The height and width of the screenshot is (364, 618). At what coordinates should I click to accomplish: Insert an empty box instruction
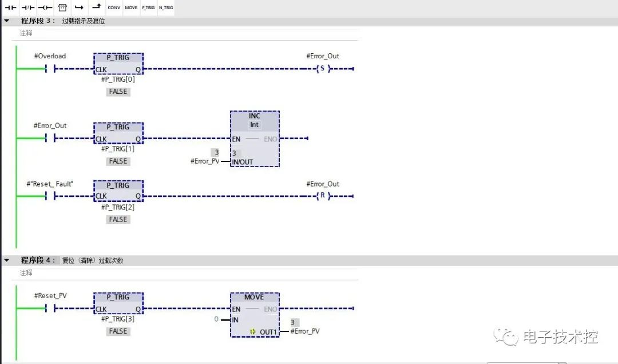point(62,7)
